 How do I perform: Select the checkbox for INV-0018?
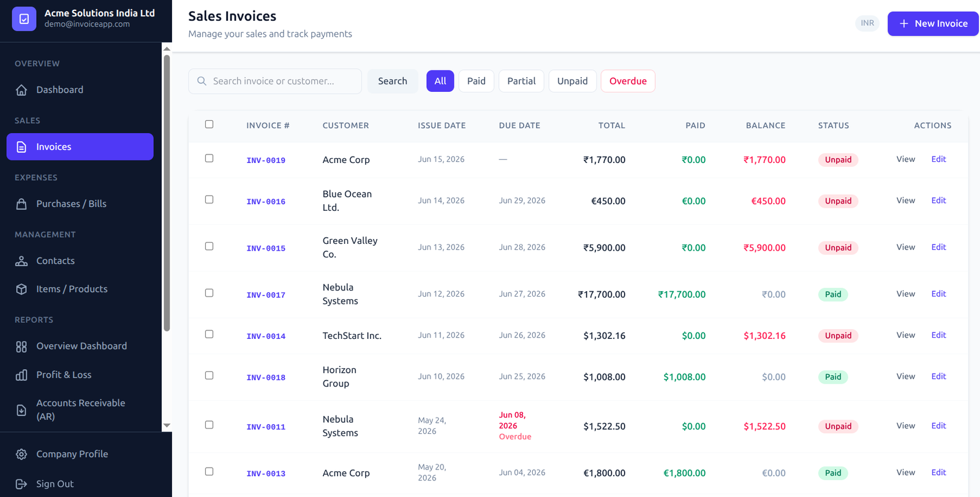[209, 376]
